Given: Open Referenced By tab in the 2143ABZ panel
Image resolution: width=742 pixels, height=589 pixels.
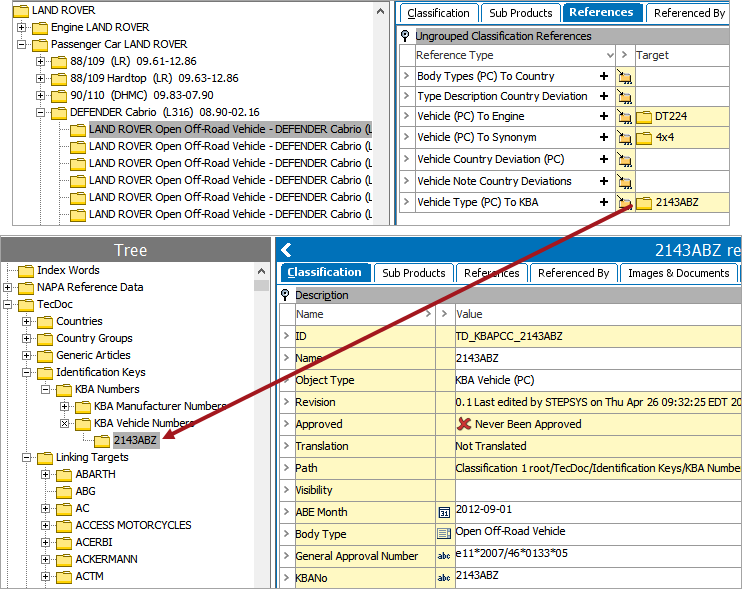Looking at the screenshot, I should pyautogui.click(x=574, y=273).
